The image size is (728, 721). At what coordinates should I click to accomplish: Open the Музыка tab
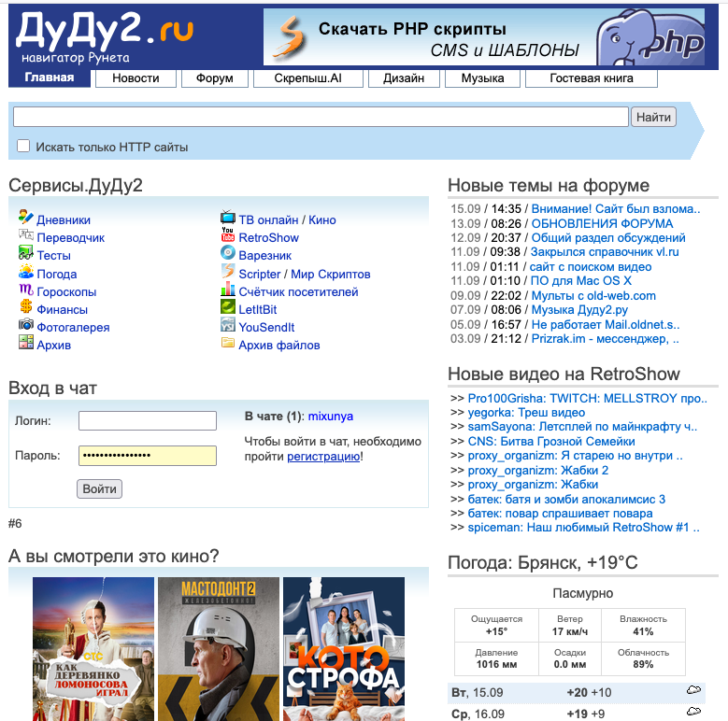(482, 78)
